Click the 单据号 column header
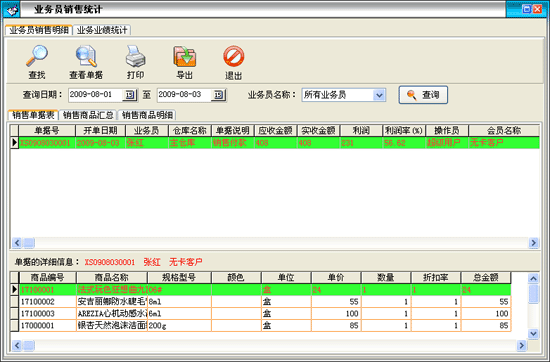The height and width of the screenshot is (362, 550). point(47,130)
